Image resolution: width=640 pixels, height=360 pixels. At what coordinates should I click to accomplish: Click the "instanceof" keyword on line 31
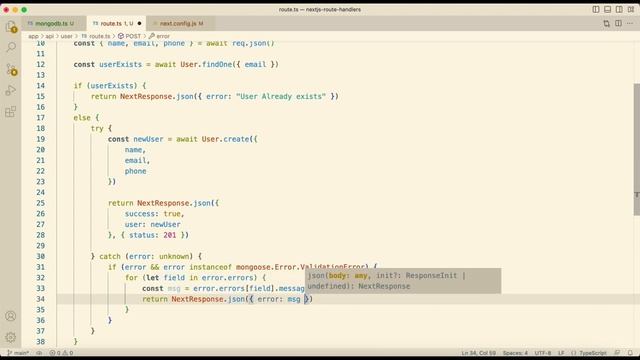[210, 267]
